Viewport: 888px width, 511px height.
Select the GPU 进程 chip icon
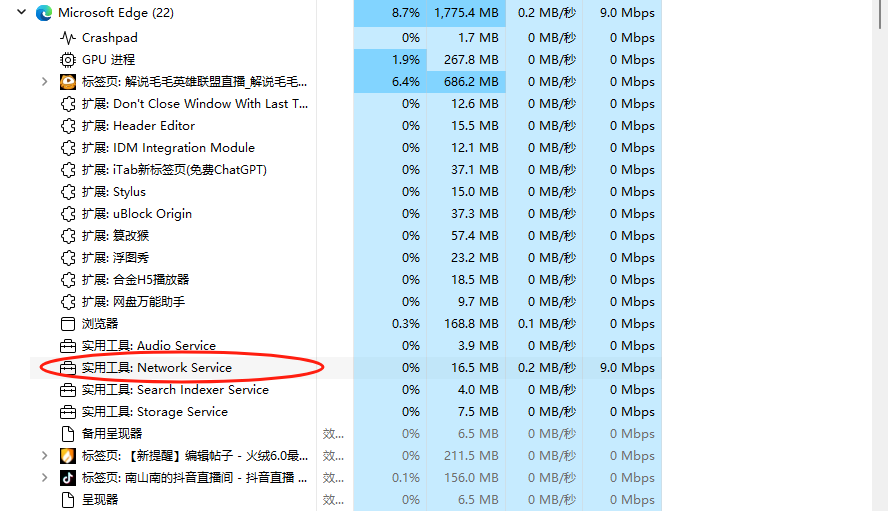tap(68, 60)
